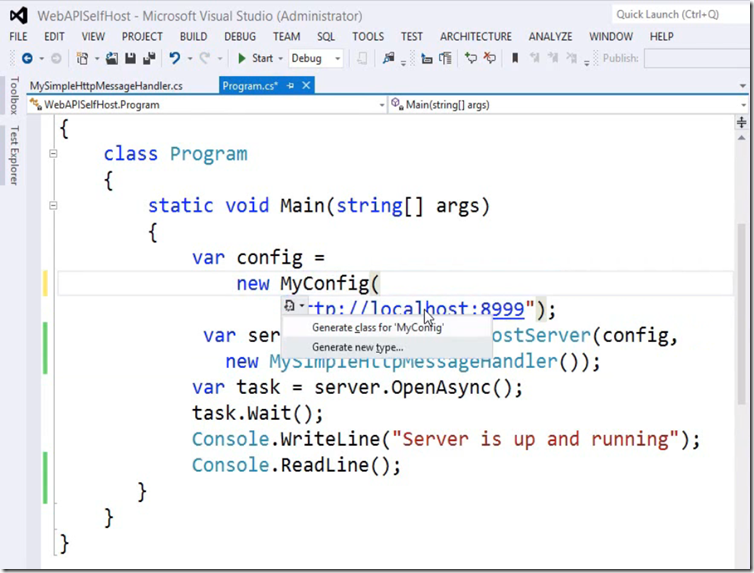Undo the last edit with Undo icon
This screenshot has height=573, width=754.
coord(174,59)
